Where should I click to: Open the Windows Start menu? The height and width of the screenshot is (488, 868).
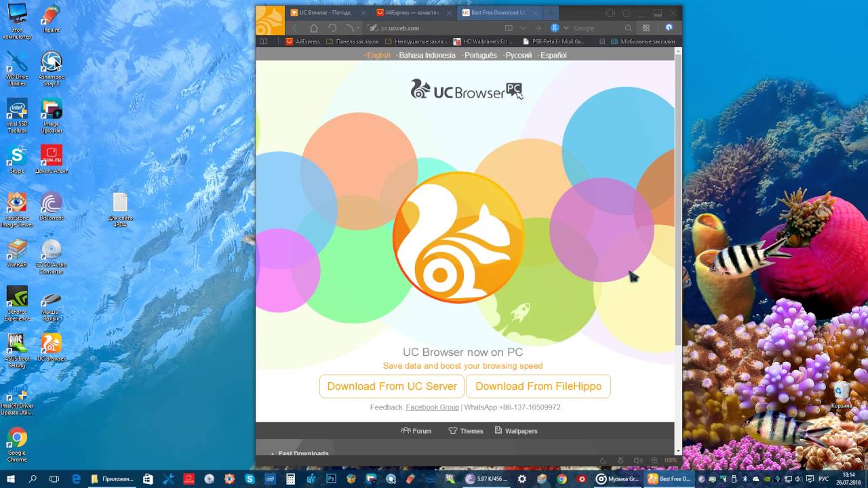[x=11, y=479]
